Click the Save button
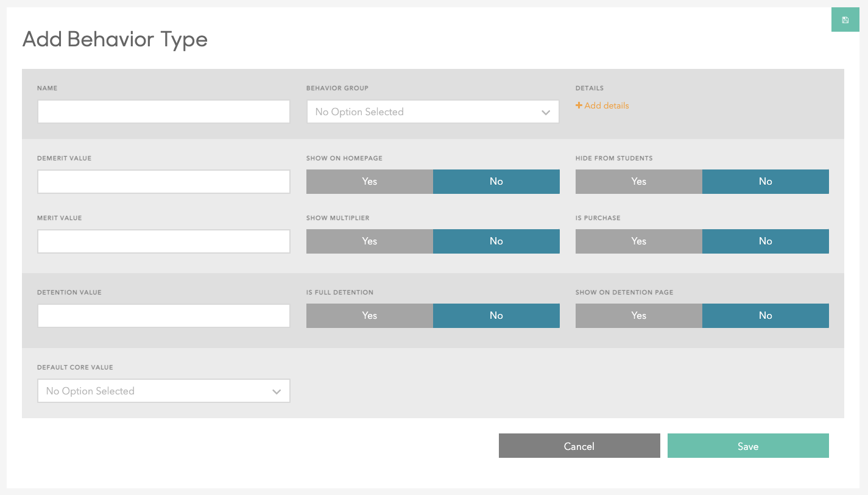868x495 pixels. pyautogui.click(x=747, y=446)
